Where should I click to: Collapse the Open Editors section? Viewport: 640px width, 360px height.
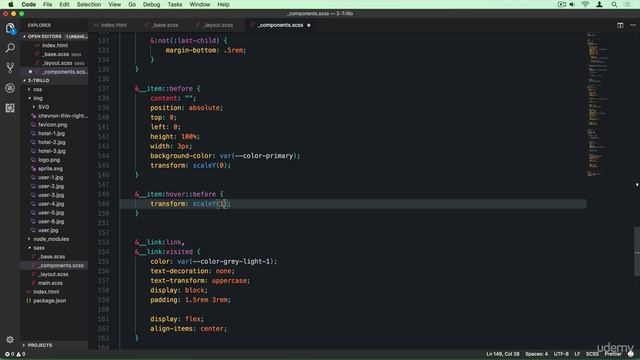55,36
